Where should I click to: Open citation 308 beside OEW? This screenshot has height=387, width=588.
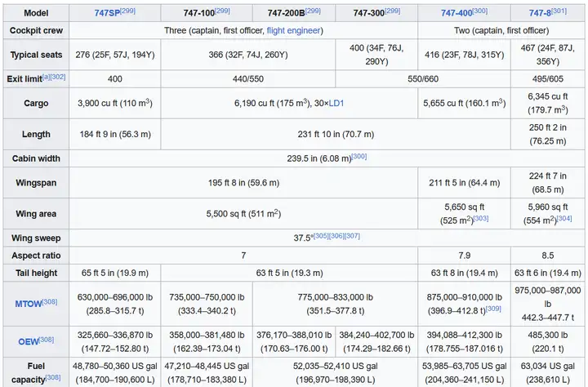[x=47, y=340]
